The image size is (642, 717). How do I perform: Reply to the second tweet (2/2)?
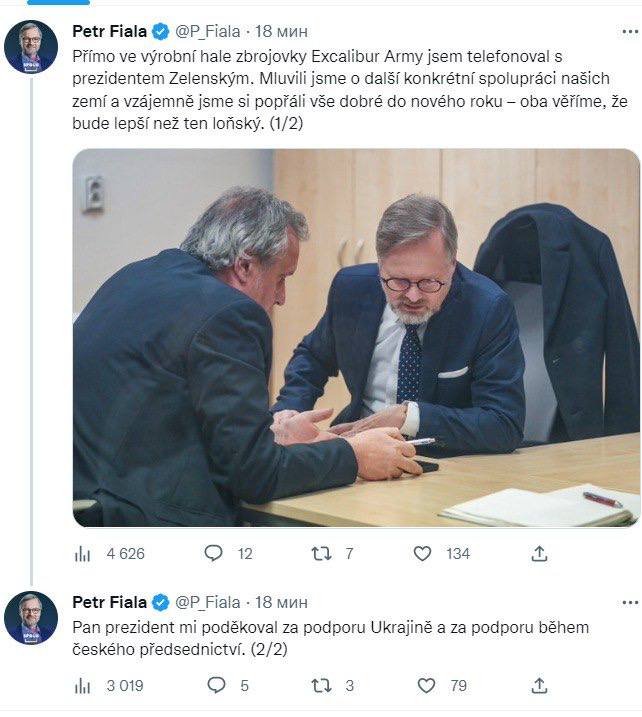[x=215, y=685]
